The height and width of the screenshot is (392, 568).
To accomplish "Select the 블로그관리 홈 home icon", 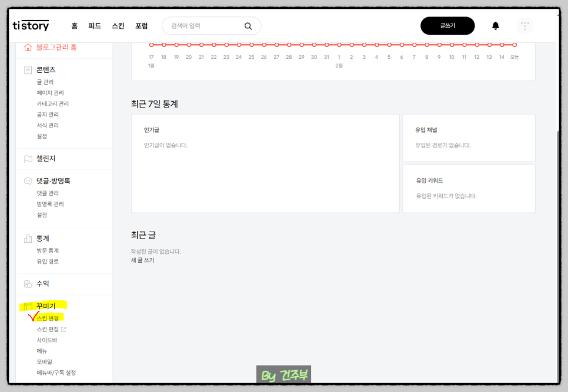I will (27, 48).
